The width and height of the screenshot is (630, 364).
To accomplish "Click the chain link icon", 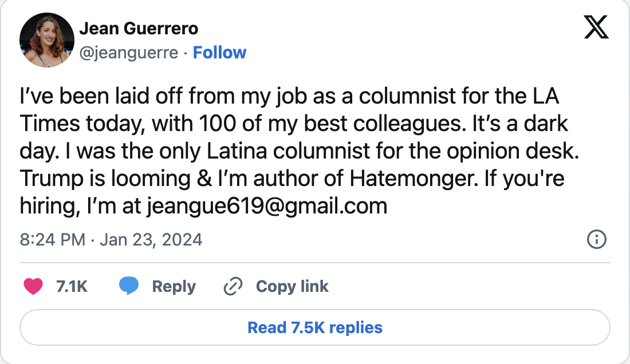I will [233, 286].
